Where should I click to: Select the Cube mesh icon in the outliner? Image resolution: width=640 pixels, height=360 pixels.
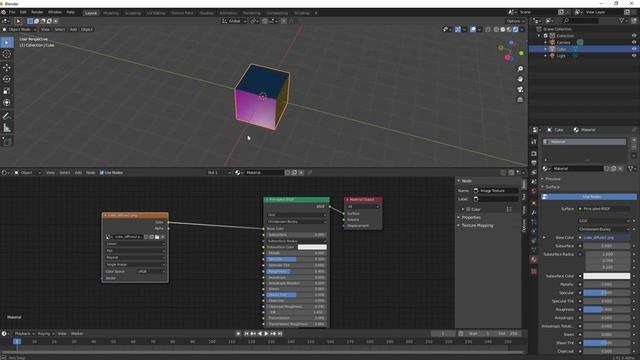[552, 49]
